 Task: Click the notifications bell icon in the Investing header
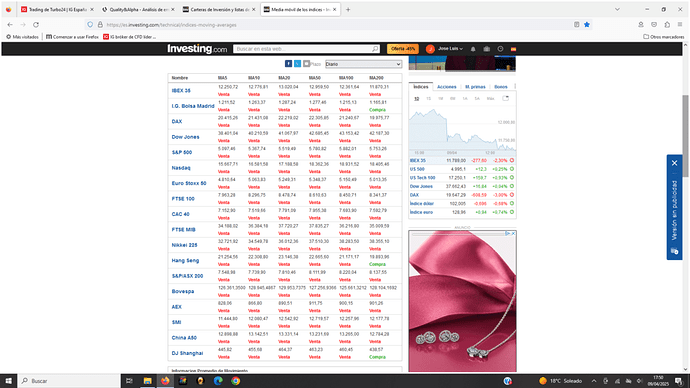473,49
